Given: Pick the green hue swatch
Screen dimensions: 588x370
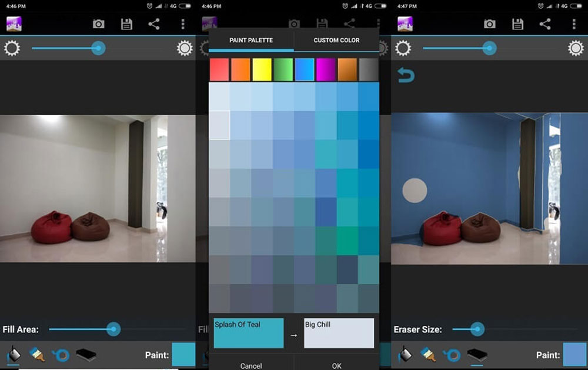Looking at the screenshot, I should pyautogui.click(x=283, y=69).
